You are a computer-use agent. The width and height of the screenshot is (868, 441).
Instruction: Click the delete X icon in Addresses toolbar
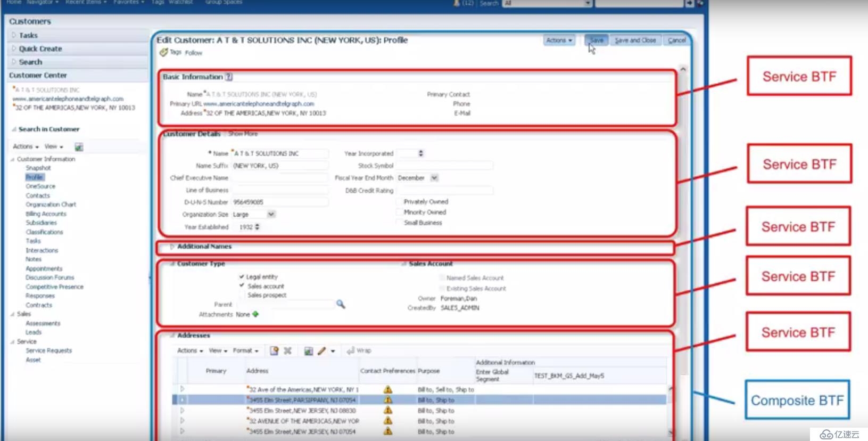tap(288, 350)
